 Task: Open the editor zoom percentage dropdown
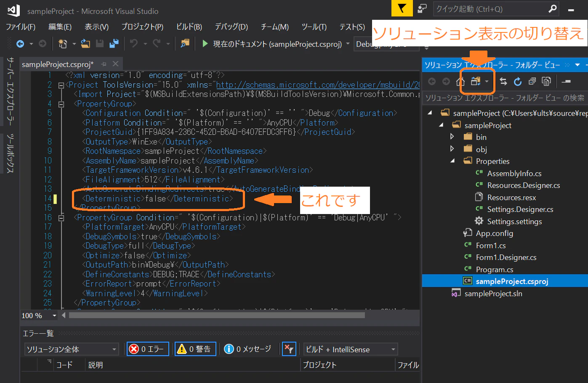54,315
